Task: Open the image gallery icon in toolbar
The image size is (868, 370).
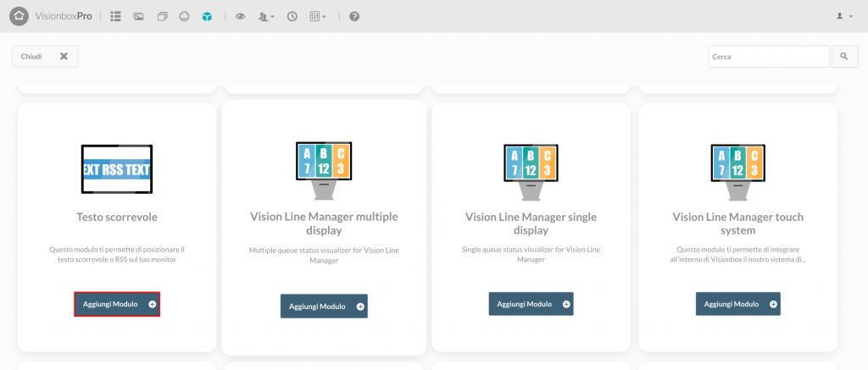Action: [x=138, y=17]
